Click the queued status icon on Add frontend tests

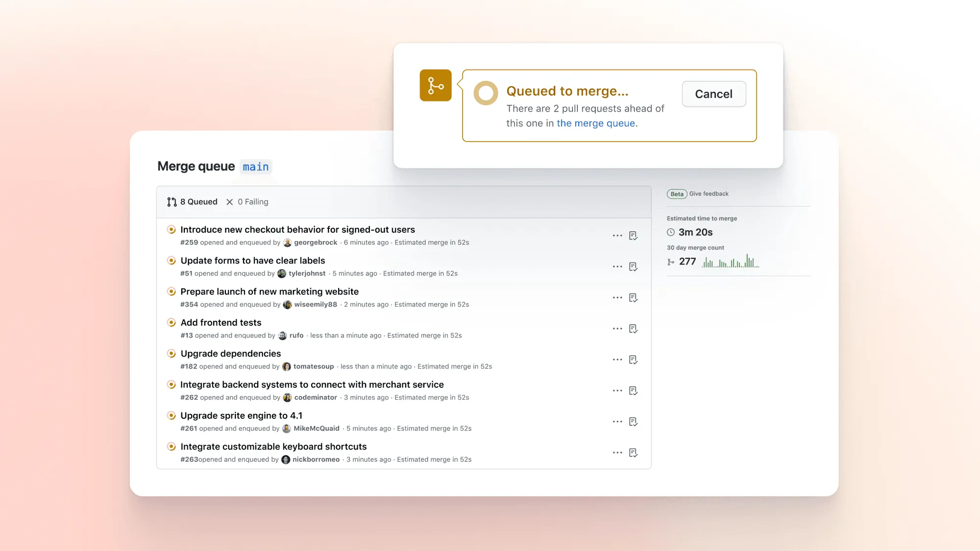171,322
